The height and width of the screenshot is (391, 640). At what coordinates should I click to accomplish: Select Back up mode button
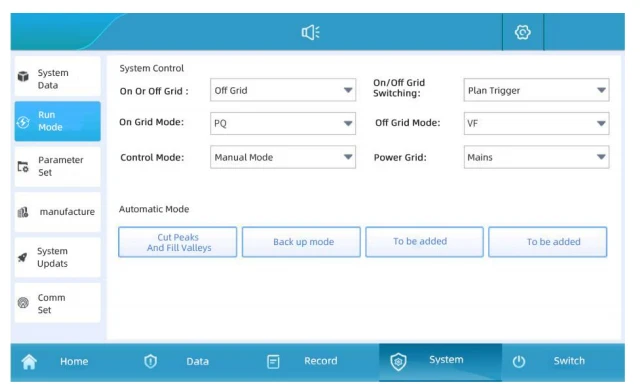point(301,242)
